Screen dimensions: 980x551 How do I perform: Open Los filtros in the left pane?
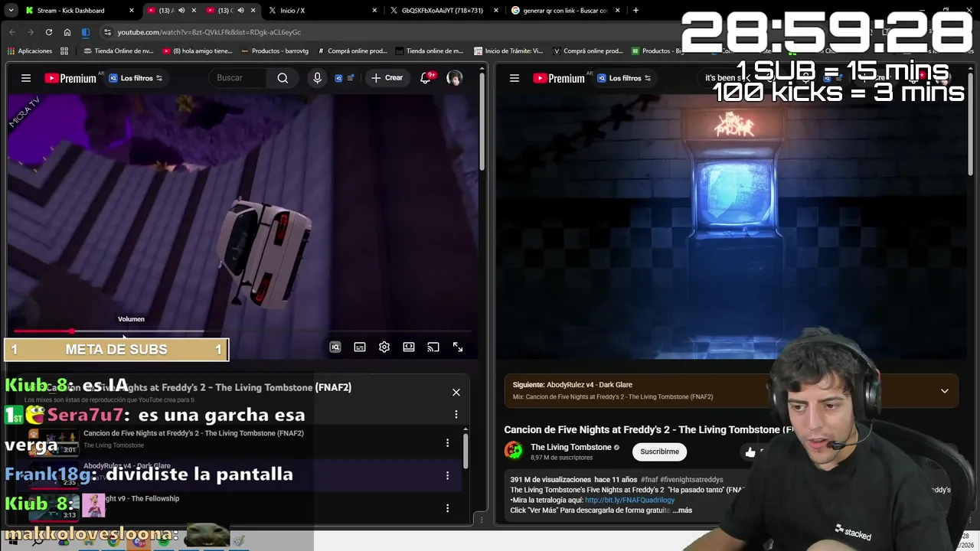(x=136, y=78)
